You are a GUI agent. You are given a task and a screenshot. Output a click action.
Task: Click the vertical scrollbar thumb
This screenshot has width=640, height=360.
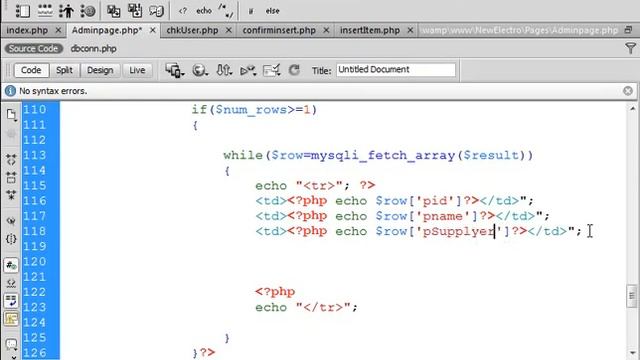pyautogui.click(x=632, y=296)
